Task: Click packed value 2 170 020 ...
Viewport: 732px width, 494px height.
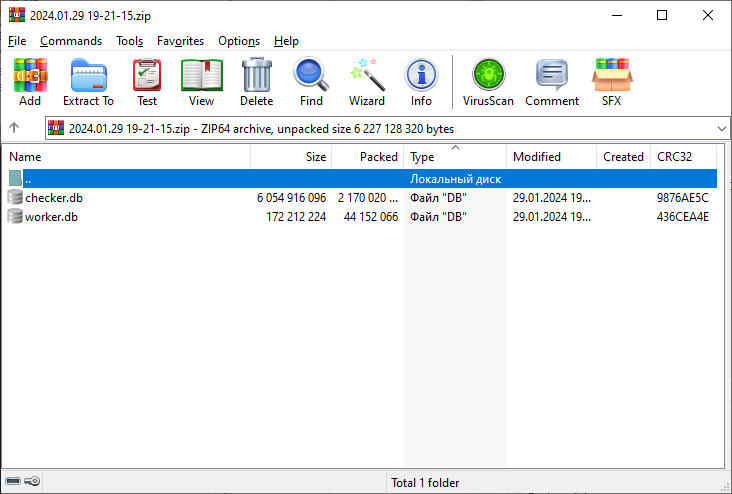Action: point(368,198)
